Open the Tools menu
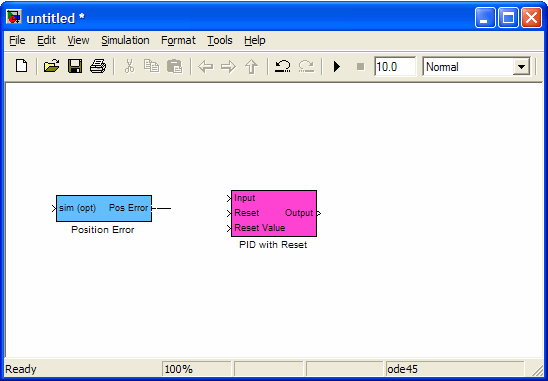The width and height of the screenshot is (548, 381). click(x=219, y=40)
